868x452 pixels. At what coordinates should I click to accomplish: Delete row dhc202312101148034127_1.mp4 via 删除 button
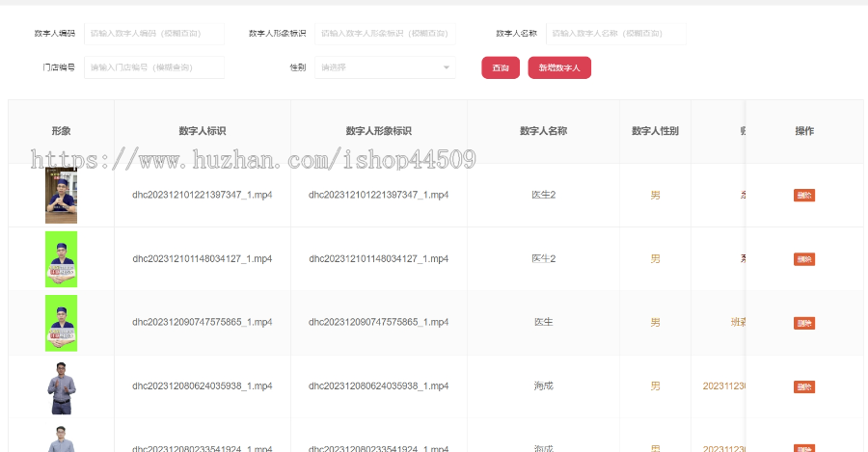(803, 259)
